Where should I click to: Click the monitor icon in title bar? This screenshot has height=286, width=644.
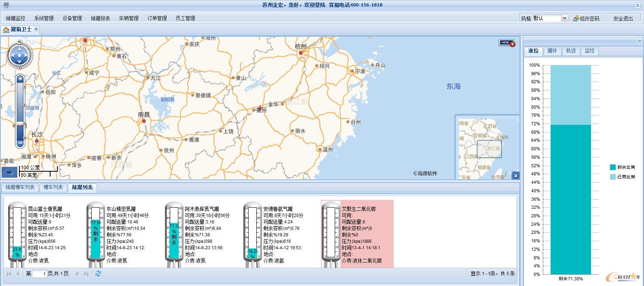(6, 5)
